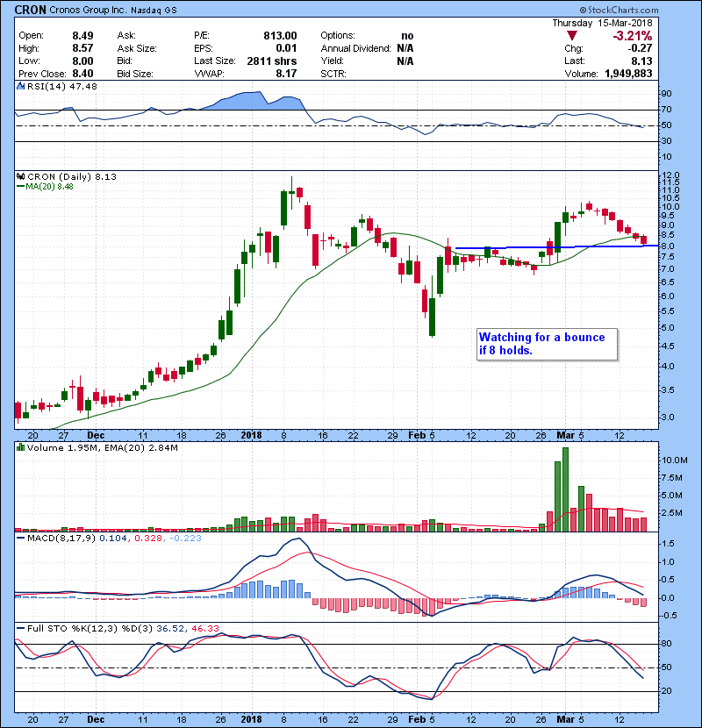Click the SCTR label
This screenshot has height=728, width=702.
pos(333,74)
